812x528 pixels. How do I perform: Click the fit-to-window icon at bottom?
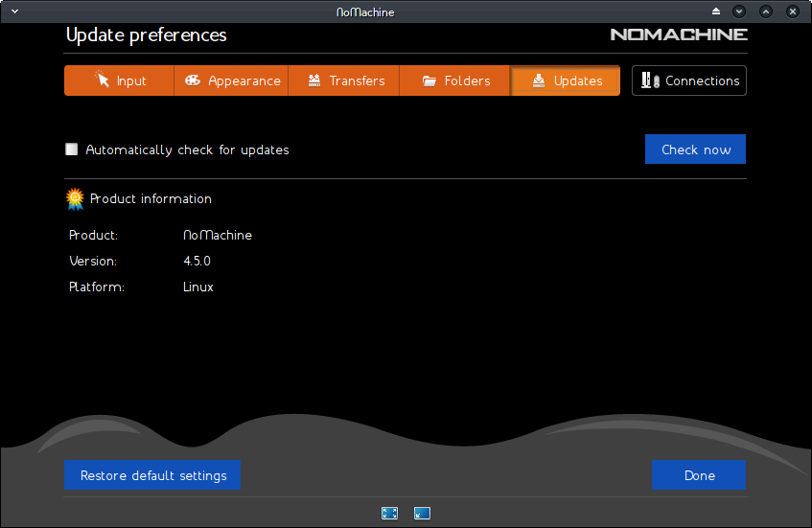tap(422, 513)
